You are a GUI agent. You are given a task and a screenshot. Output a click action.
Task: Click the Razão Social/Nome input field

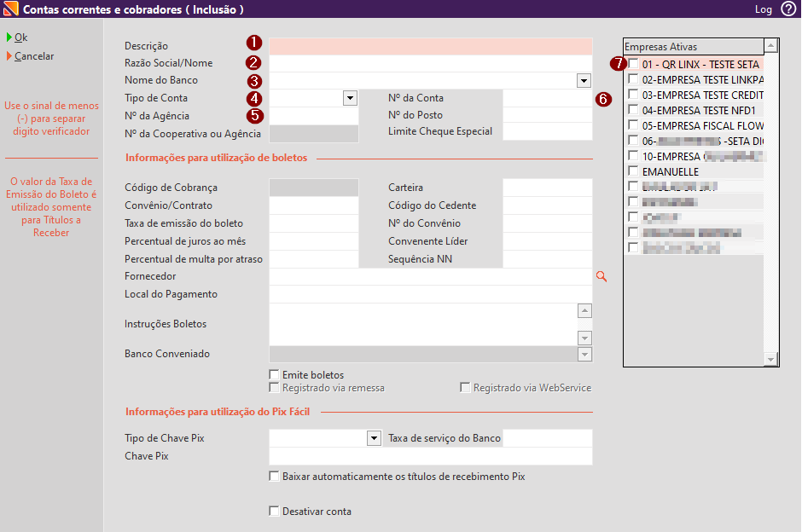point(431,63)
